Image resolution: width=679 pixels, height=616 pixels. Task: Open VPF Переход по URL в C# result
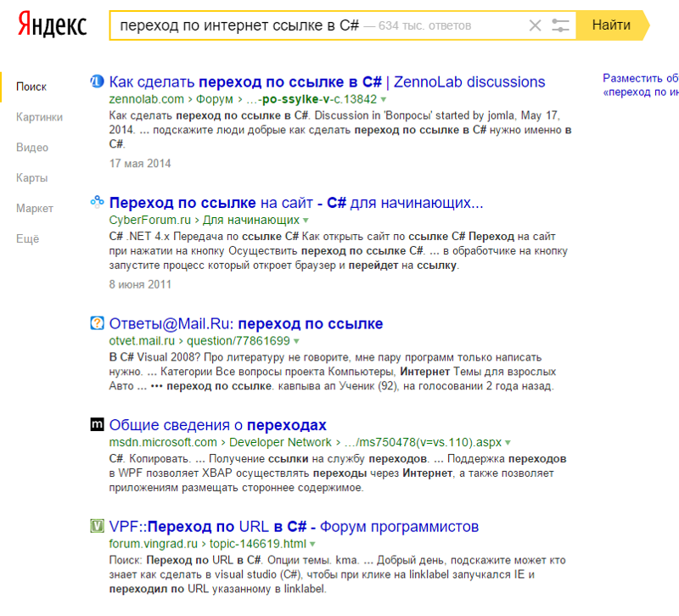click(x=294, y=527)
